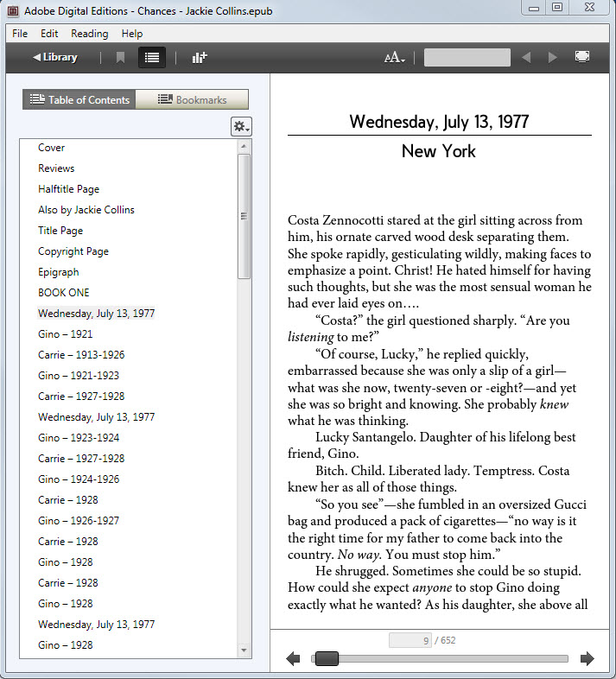Turn to the previous page arrow
This screenshot has width=616, height=679.
tap(293, 659)
